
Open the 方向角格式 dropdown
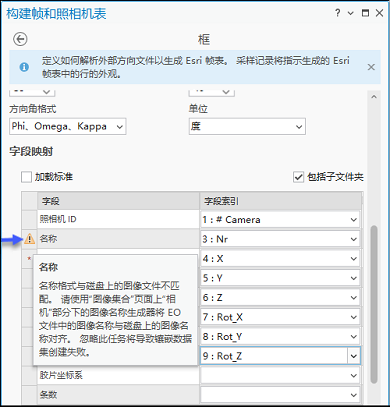(68, 126)
